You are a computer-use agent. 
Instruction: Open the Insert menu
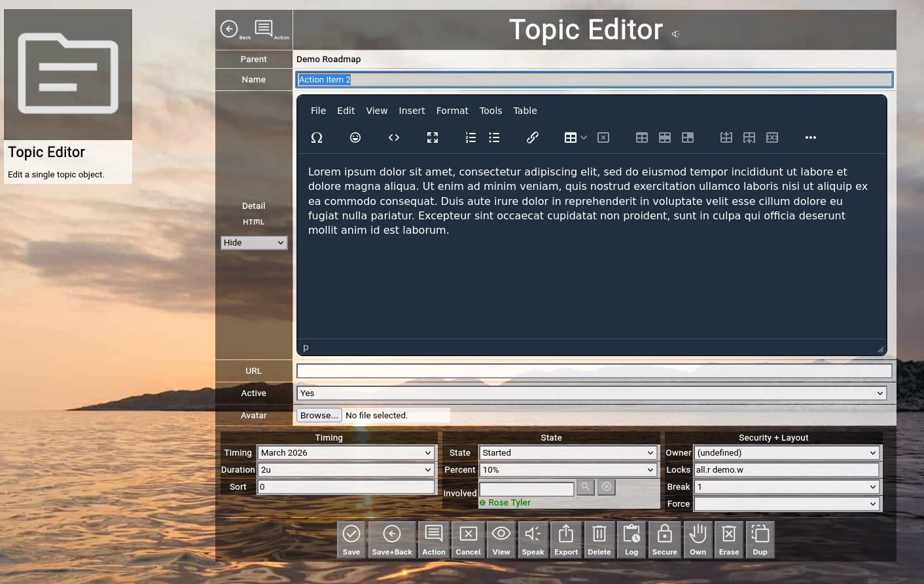coord(412,111)
